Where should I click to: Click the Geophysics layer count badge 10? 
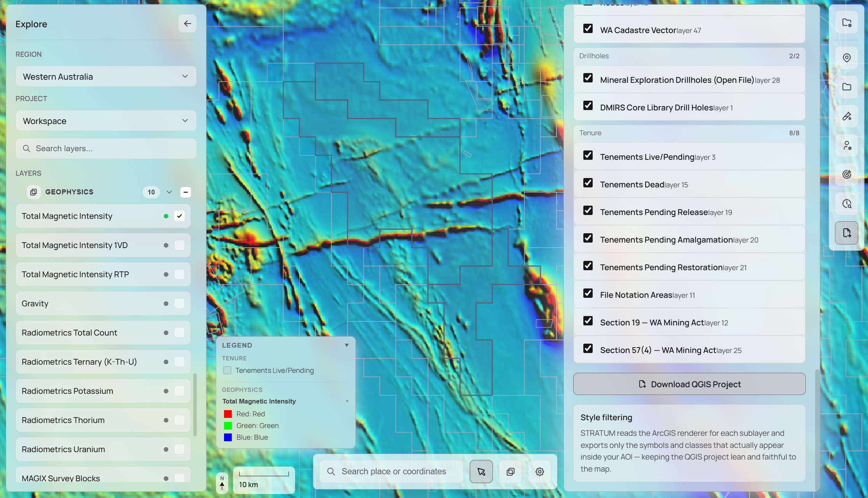click(x=151, y=192)
